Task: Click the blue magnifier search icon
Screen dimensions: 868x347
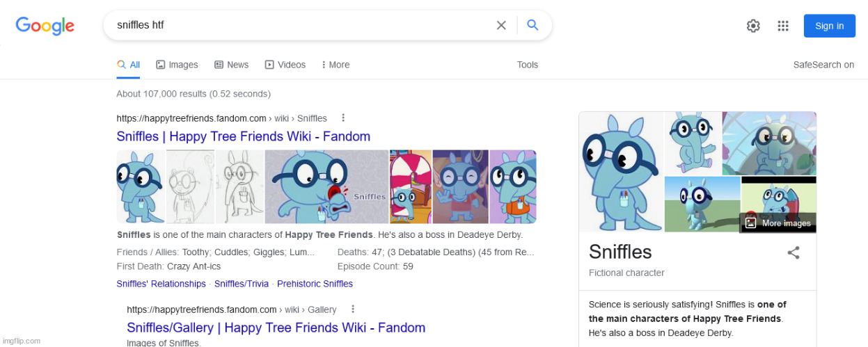Action: coord(532,25)
